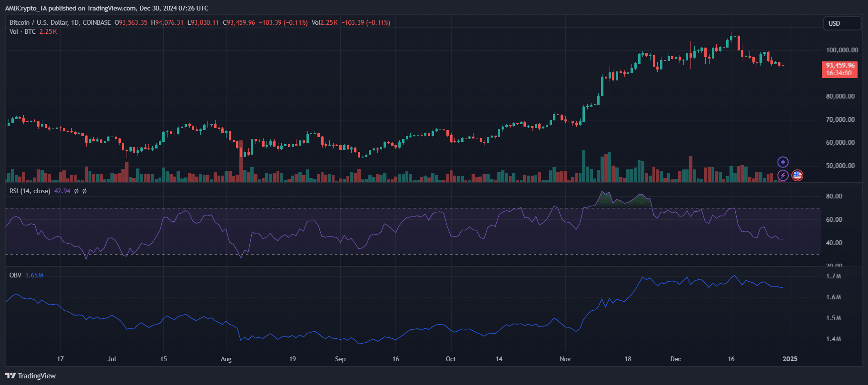
Task: Click the OBV 1.6M axis label
Action: pos(834,297)
